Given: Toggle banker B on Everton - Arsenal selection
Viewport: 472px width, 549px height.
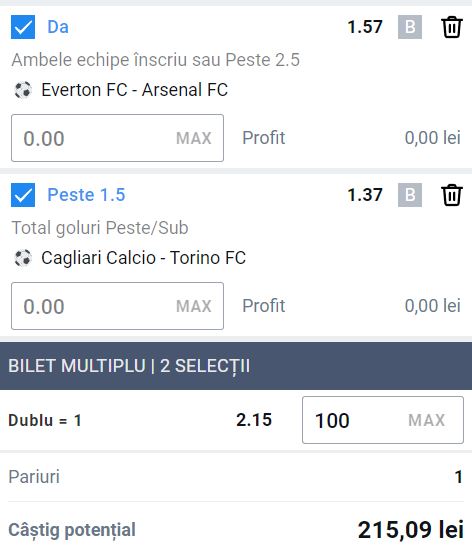Looking at the screenshot, I should (x=410, y=27).
